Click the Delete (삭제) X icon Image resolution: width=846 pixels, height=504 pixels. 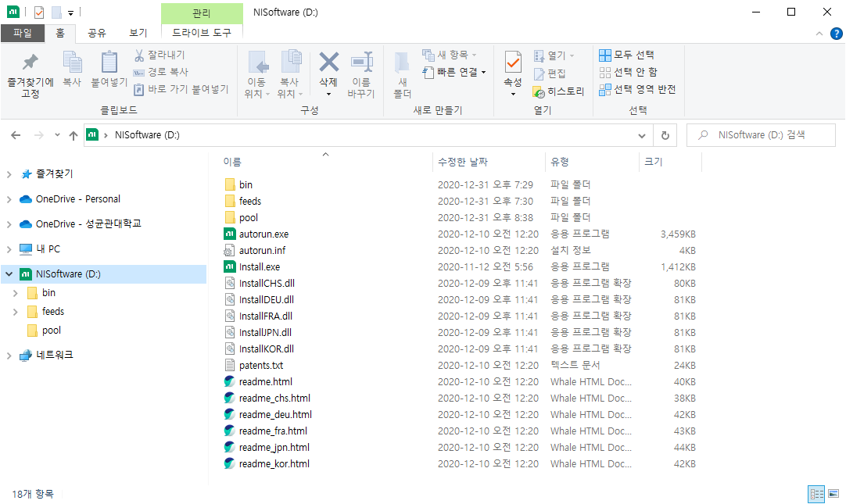[x=328, y=62]
